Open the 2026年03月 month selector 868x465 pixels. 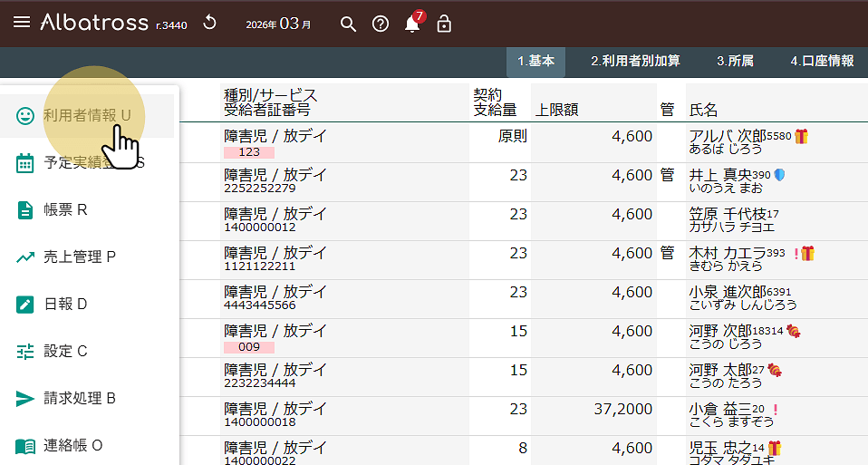pyautogui.click(x=278, y=24)
